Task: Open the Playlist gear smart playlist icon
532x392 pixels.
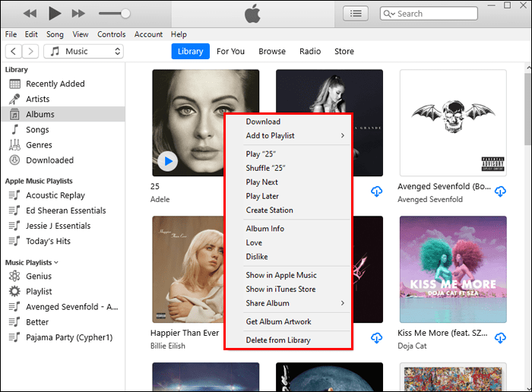Action: pyautogui.click(x=14, y=291)
